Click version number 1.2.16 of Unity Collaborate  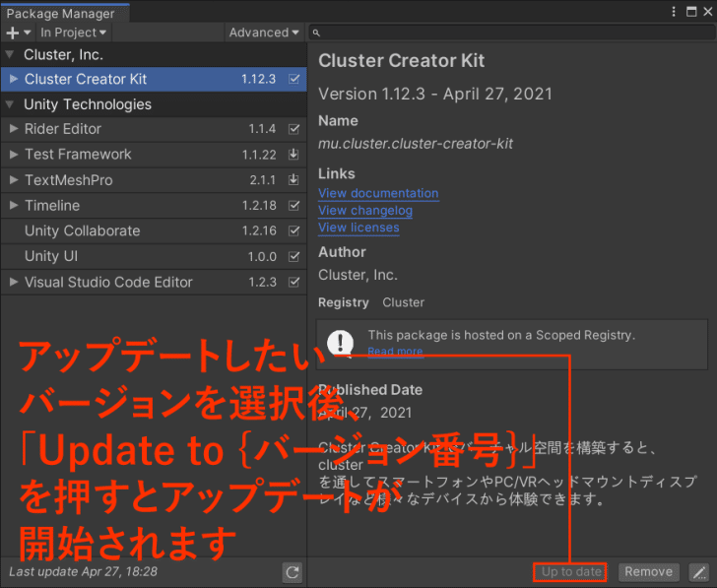(x=259, y=230)
